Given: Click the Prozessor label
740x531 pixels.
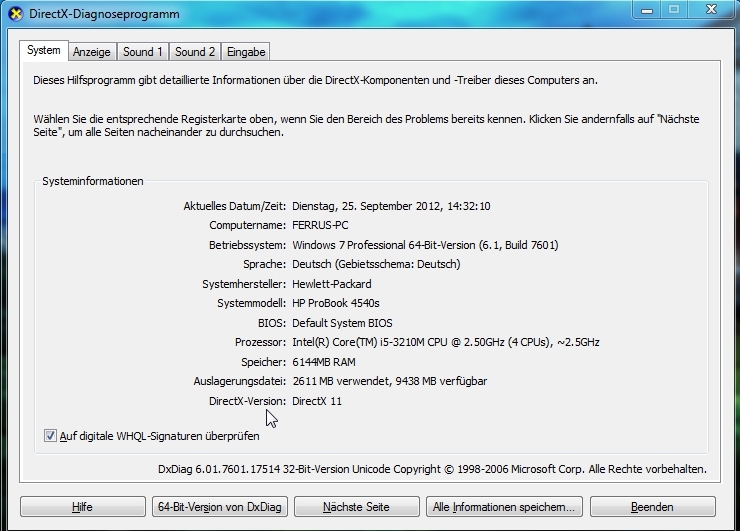Looking at the screenshot, I should (261, 342).
